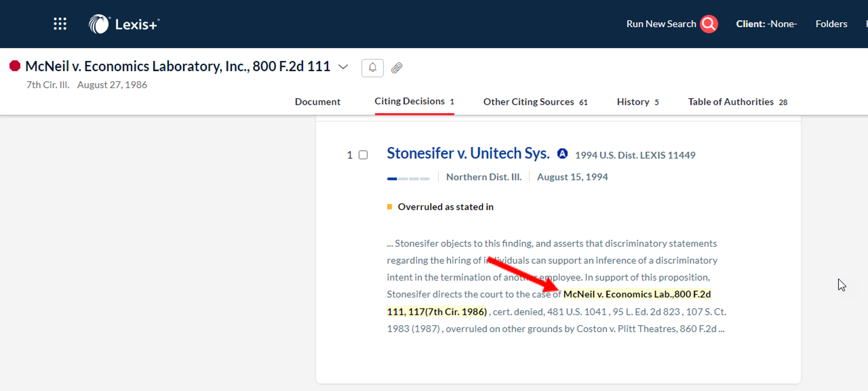Click the blue 'A' analysis signal icon
This screenshot has width=868, height=391.
562,154
